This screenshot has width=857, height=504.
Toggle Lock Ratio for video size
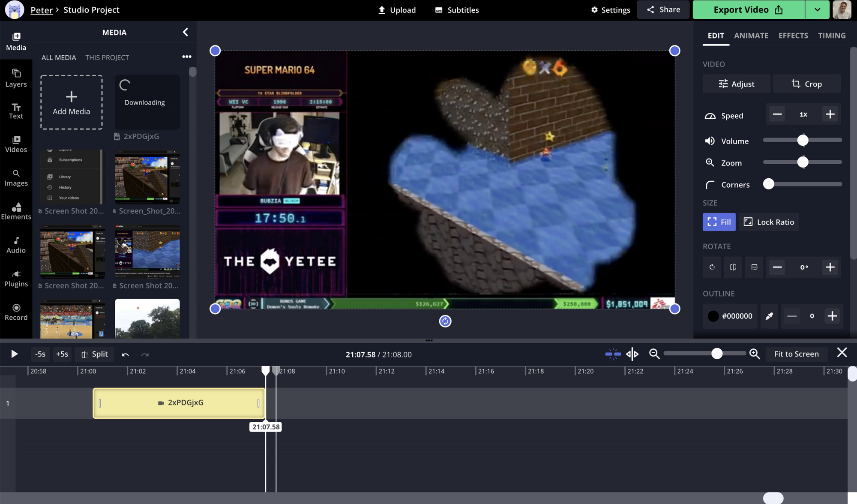point(769,222)
